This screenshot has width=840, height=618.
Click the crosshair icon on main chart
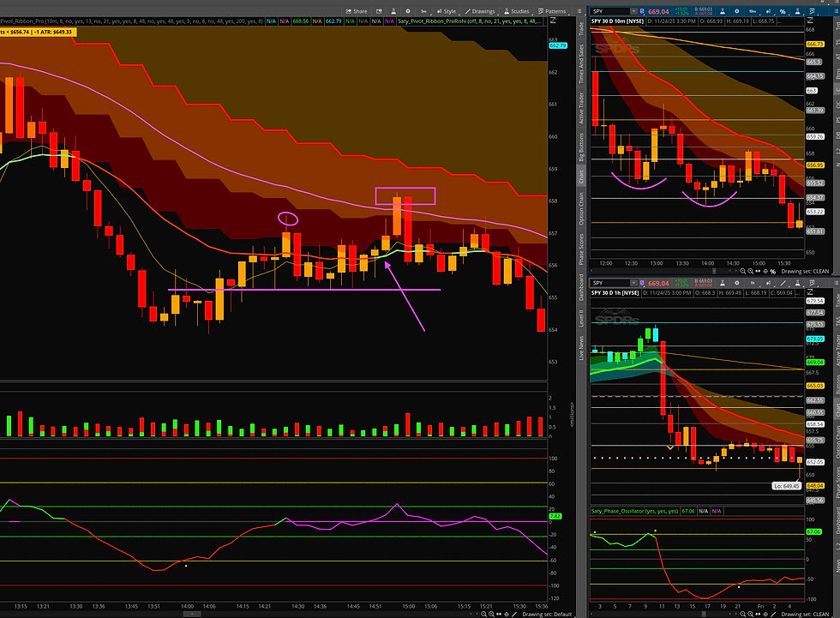[507, 615]
